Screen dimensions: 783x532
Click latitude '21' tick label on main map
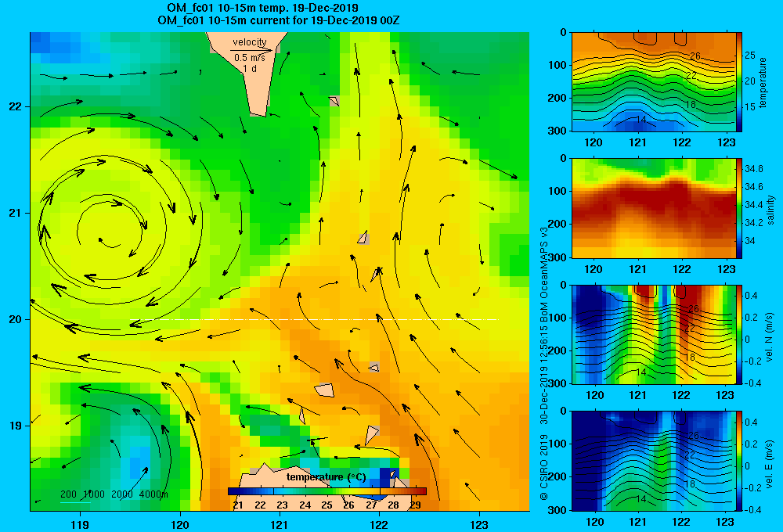click(15, 213)
